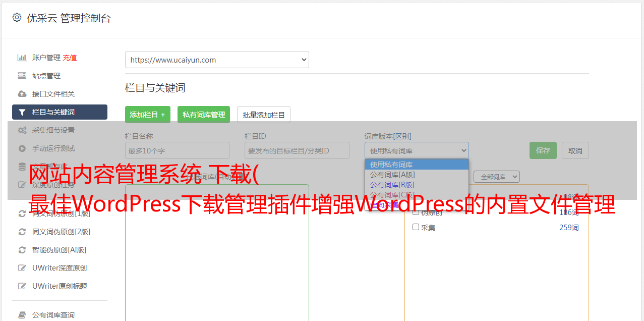Check the 伪原创 checkbox
644x321 pixels.
pyautogui.click(x=416, y=212)
